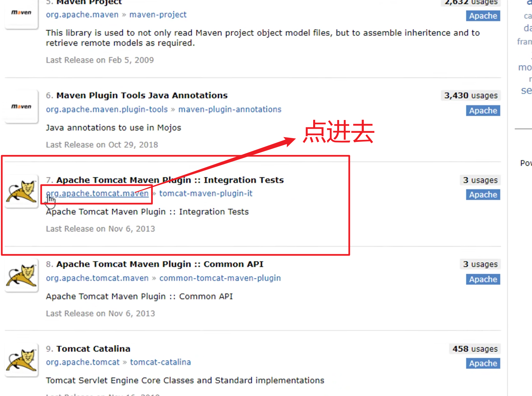This screenshot has width=532, height=396.
Task: Click Tomcat Catalina title
Action: (x=93, y=349)
